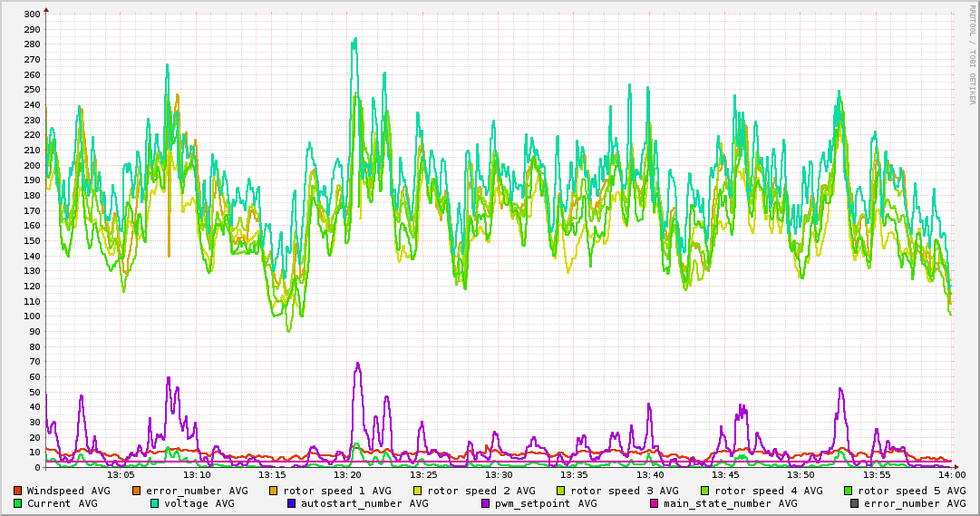Click the 13:55 time axis label
Viewport: 980px width, 516px height.
pos(877,475)
